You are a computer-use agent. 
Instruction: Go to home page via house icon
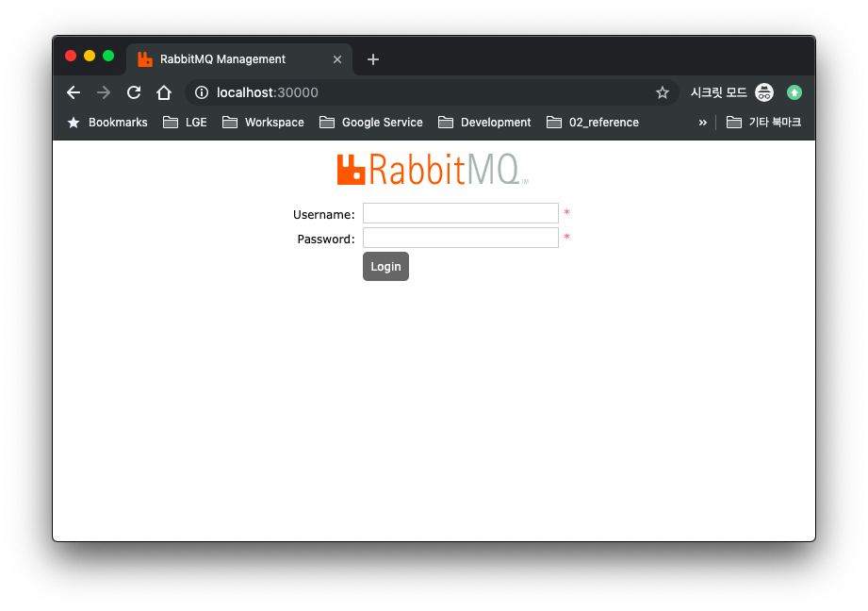click(x=164, y=92)
